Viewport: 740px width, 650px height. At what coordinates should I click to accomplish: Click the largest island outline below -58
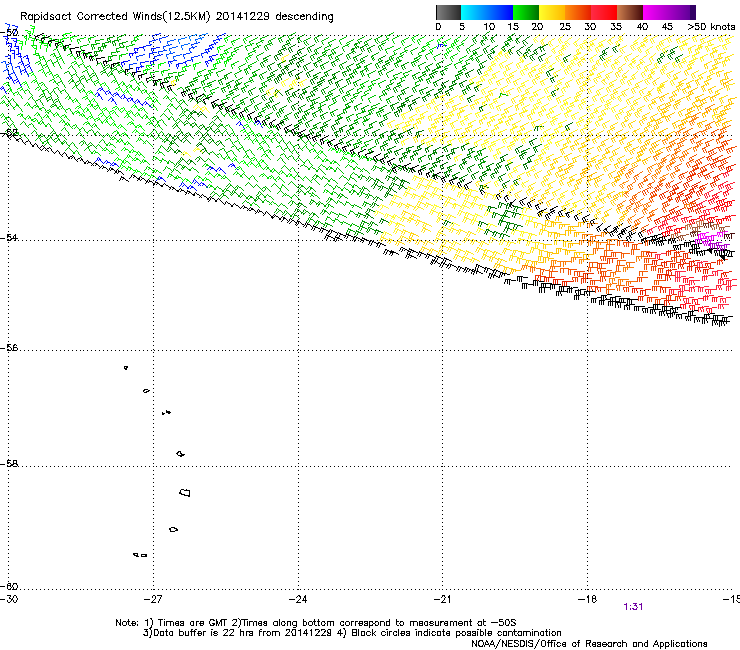pyautogui.click(x=185, y=492)
